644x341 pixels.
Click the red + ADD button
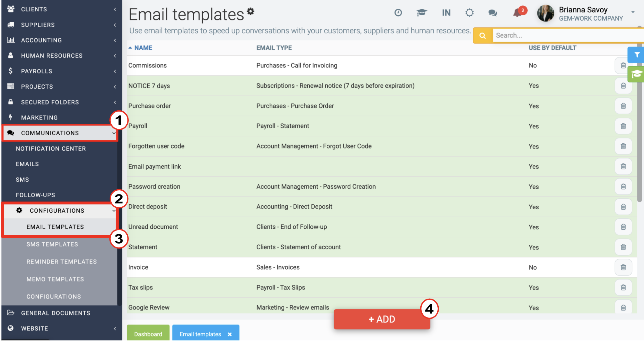382,319
